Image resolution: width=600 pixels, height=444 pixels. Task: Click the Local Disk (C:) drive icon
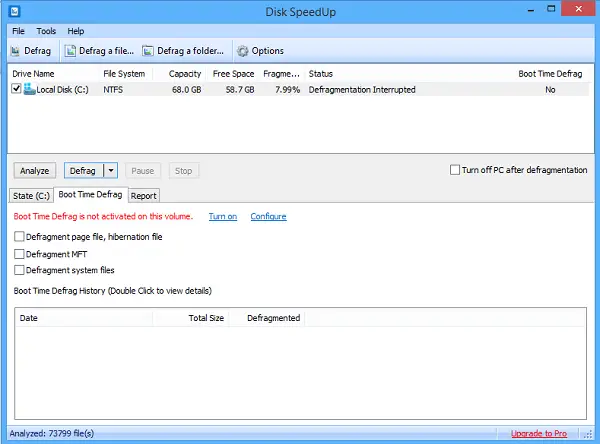pyautogui.click(x=29, y=89)
